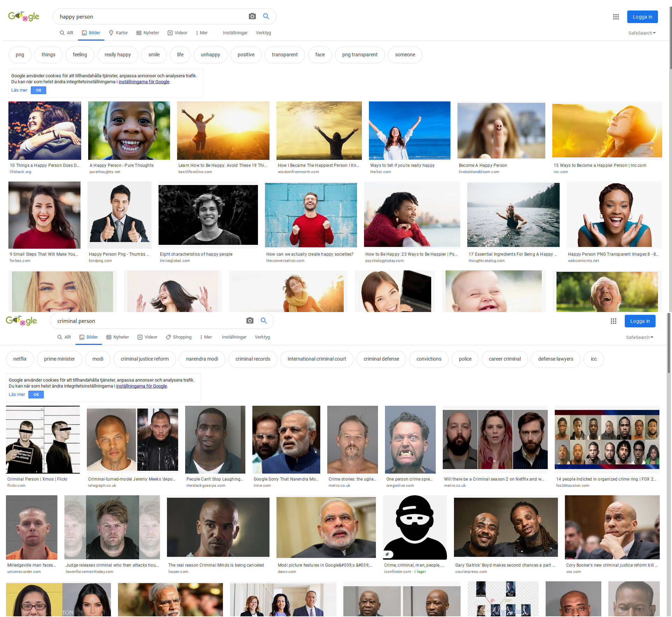Select Videor tab in lower search
The height and width of the screenshot is (617, 672).
tap(147, 337)
